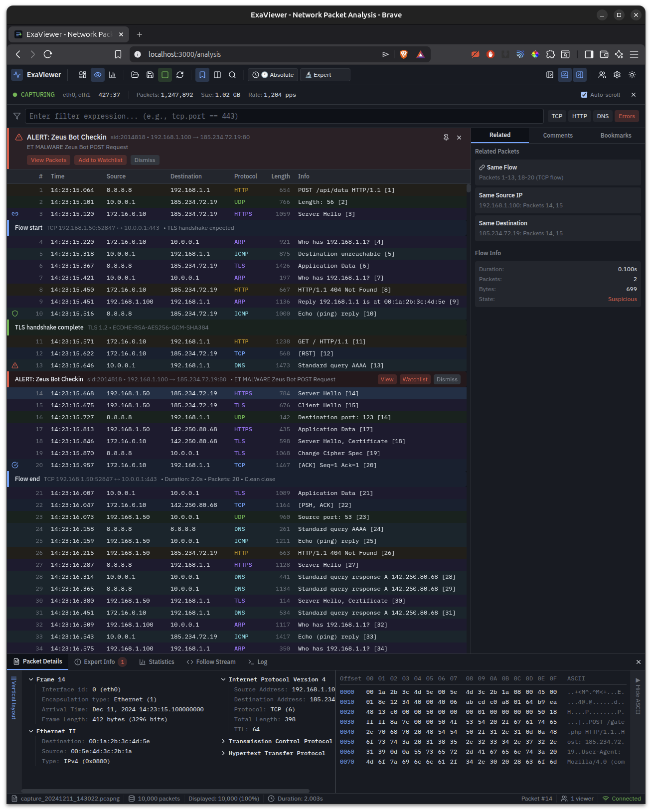
Task: Toggle the DNS quick filter
Action: [603, 116]
